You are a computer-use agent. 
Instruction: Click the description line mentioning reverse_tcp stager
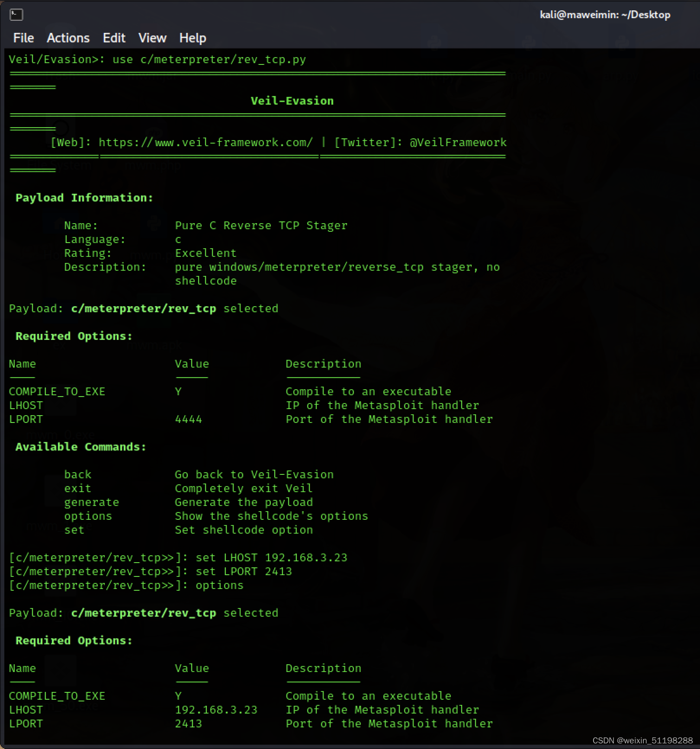337,267
